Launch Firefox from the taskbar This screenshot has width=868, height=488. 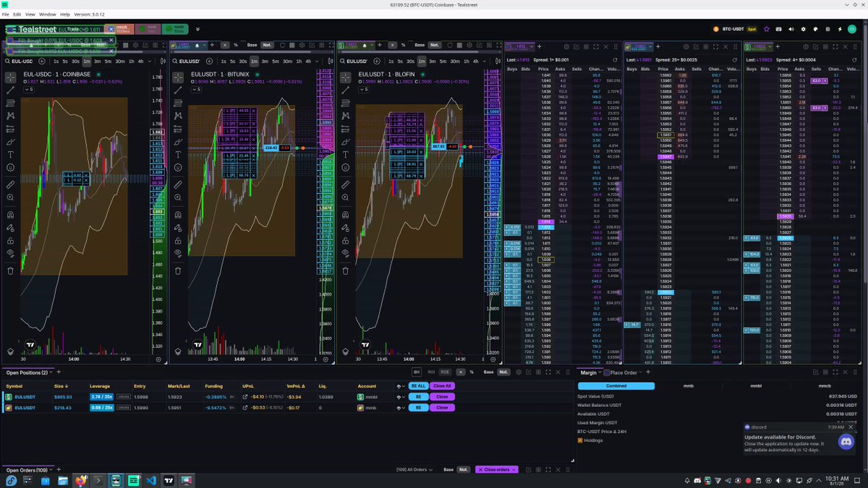point(81,480)
